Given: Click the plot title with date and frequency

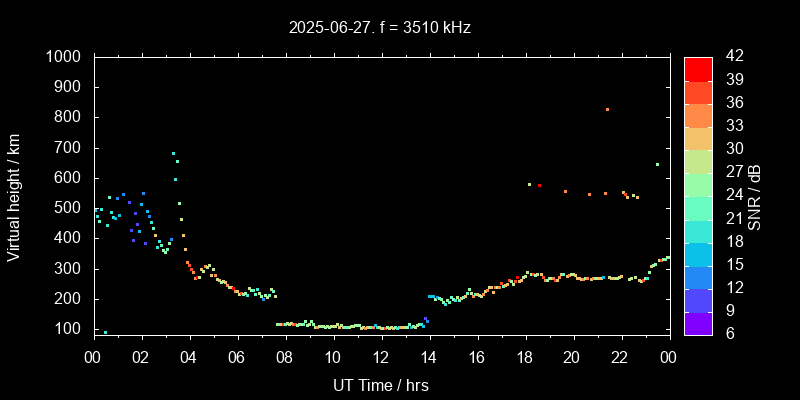Looking at the screenshot, I should pyautogui.click(x=380, y=28).
